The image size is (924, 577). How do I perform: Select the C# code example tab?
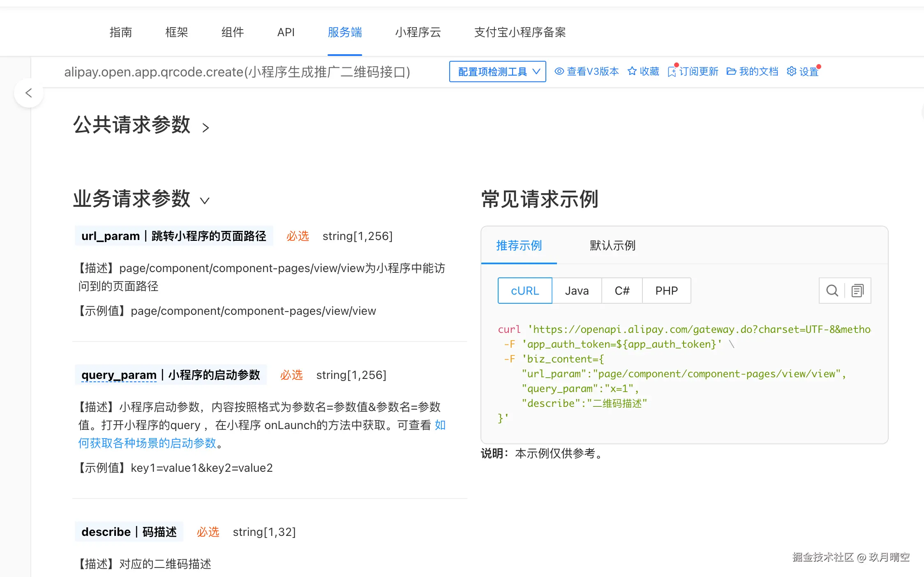tap(621, 291)
